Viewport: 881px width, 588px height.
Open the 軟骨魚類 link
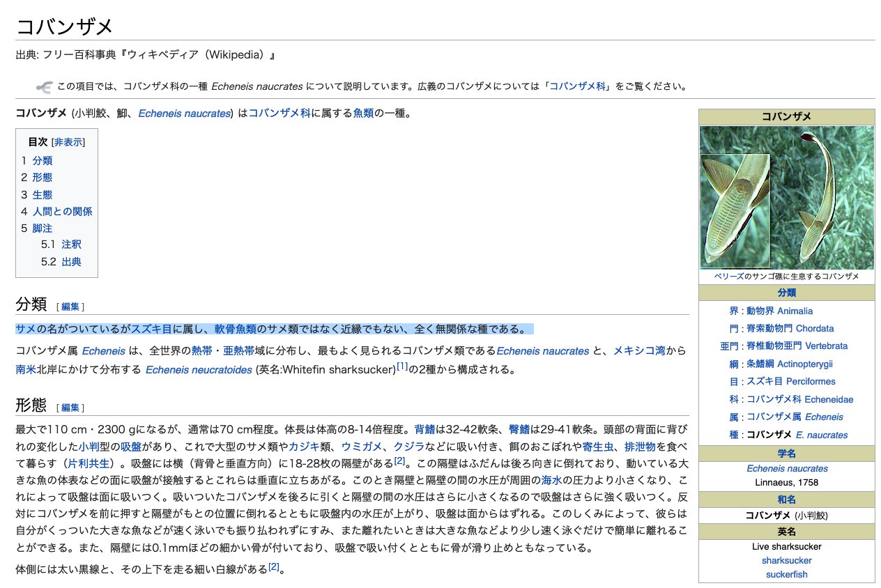[235, 329]
